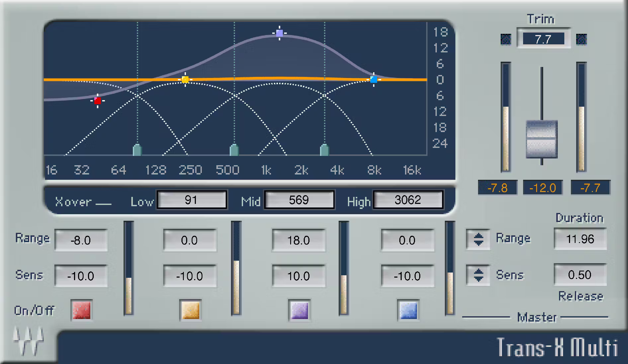The height and width of the screenshot is (364, 628).
Task: Select the yellow mid band marker
Action: (185, 79)
